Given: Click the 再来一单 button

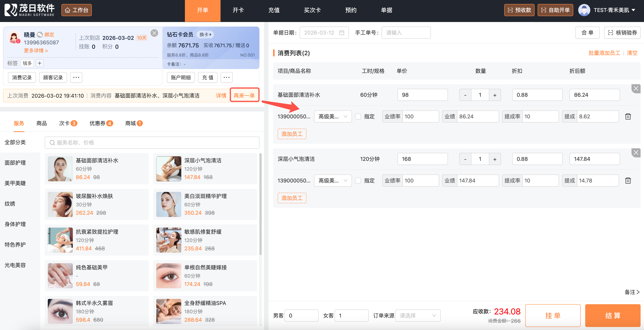Looking at the screenshot, I should tap(244, 95).
